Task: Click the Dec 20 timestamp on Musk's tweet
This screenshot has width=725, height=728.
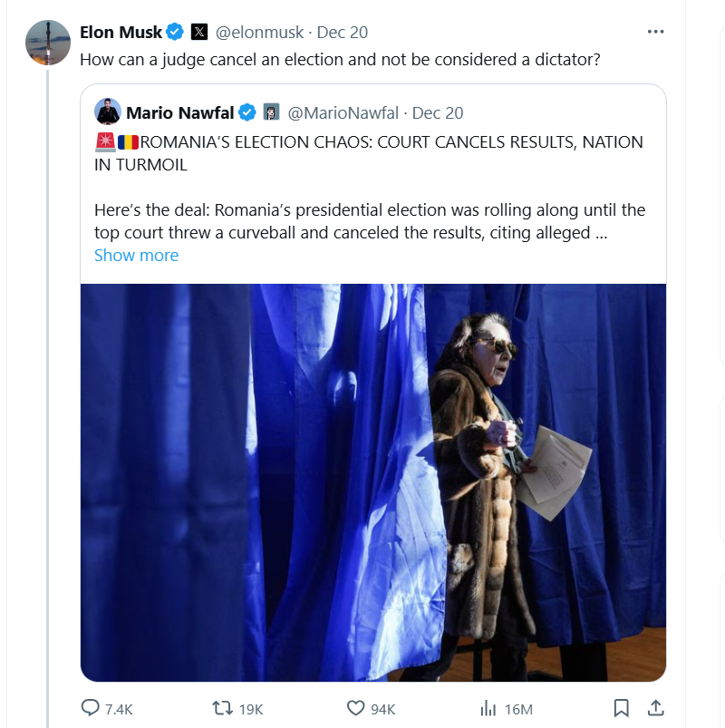Action: point(343,32)
